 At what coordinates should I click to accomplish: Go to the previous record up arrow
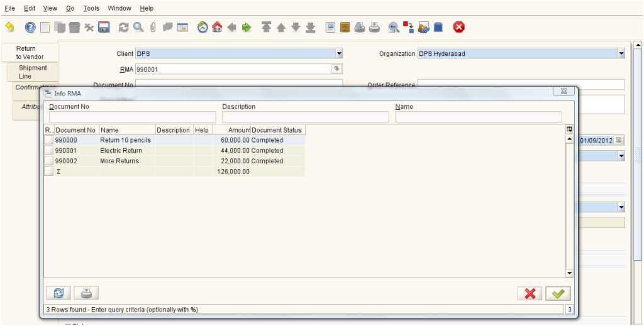[x=281, y=28]
